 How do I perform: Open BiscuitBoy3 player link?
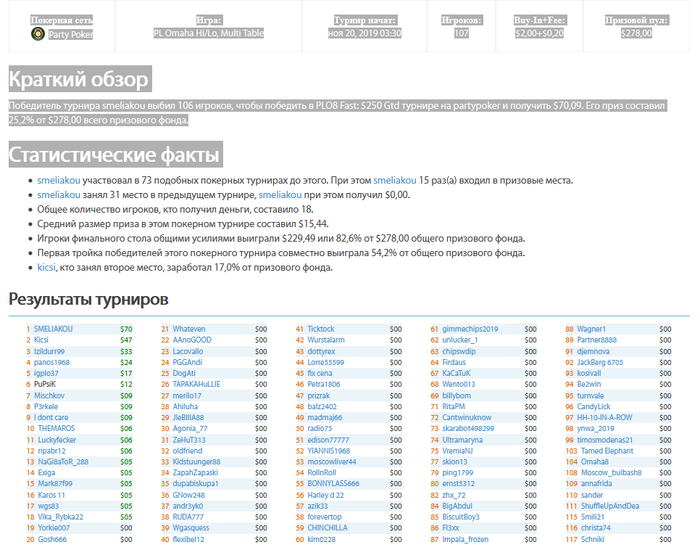click(x=461, y=517)
